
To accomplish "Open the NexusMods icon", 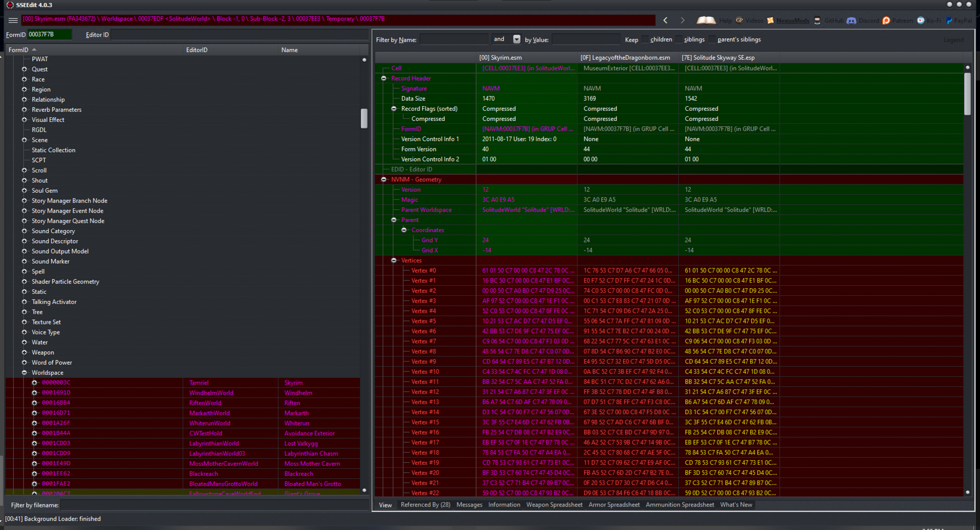I will coord(770,20).
